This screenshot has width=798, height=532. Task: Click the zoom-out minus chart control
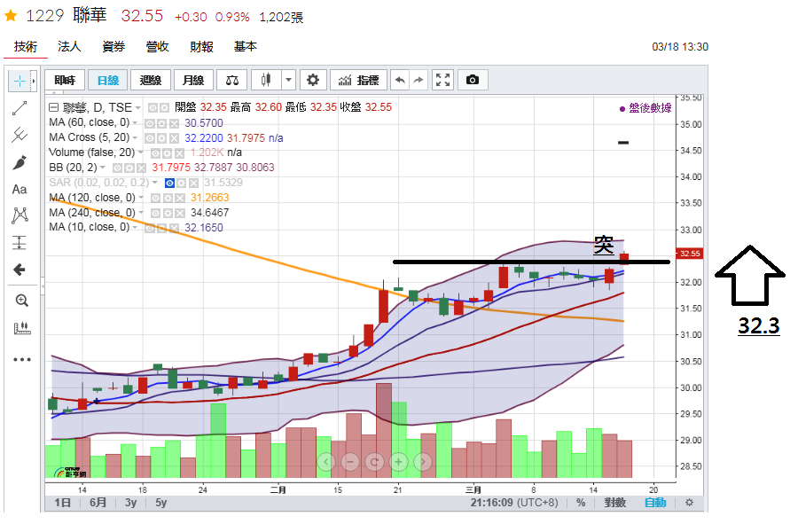(350, 462)
